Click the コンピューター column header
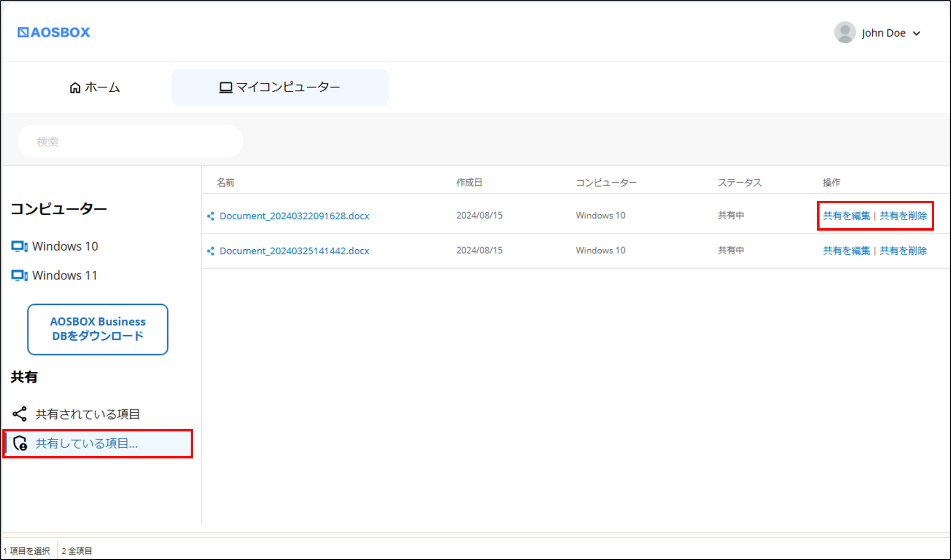 point(606,182)
